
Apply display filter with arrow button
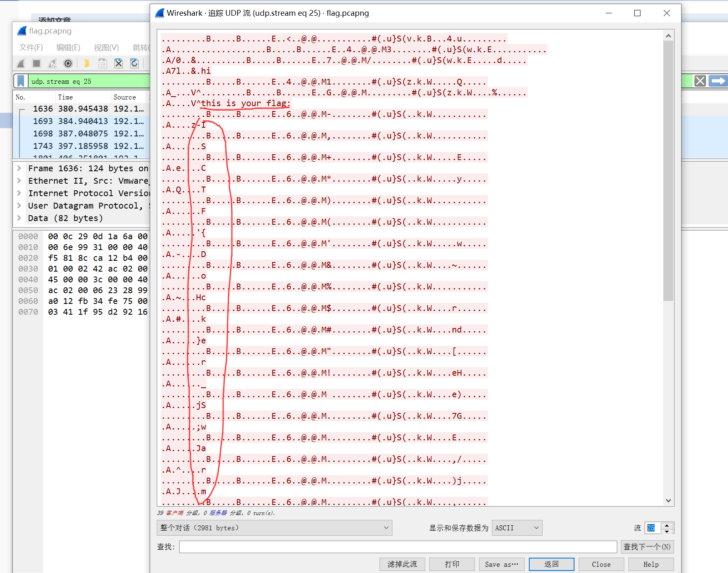click(718, 81)
